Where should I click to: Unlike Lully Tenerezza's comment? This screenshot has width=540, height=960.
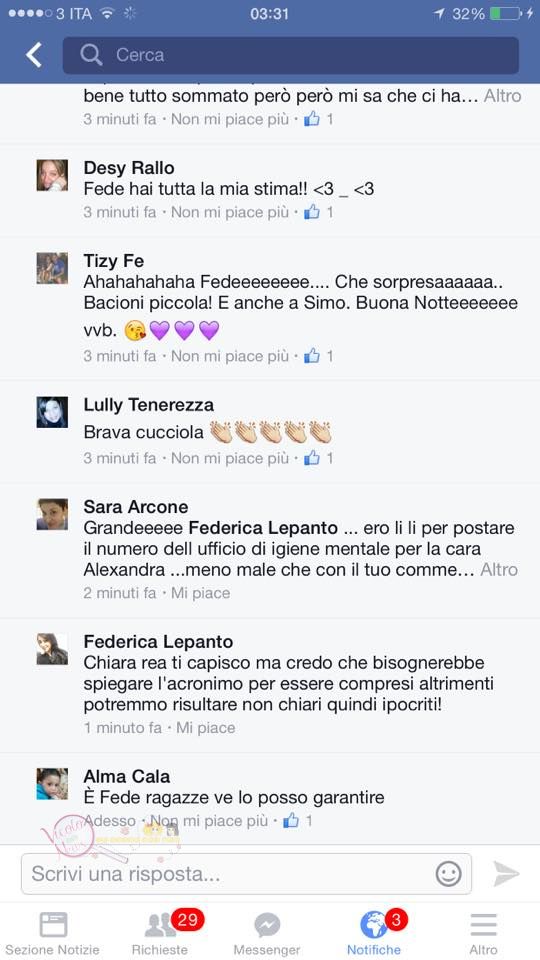click(x=230, y=457)
